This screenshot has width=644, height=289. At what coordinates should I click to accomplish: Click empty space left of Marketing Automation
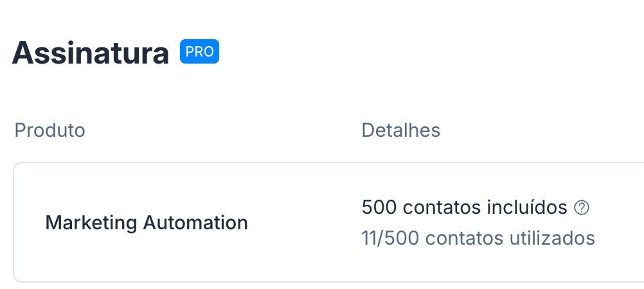point(29,222)
